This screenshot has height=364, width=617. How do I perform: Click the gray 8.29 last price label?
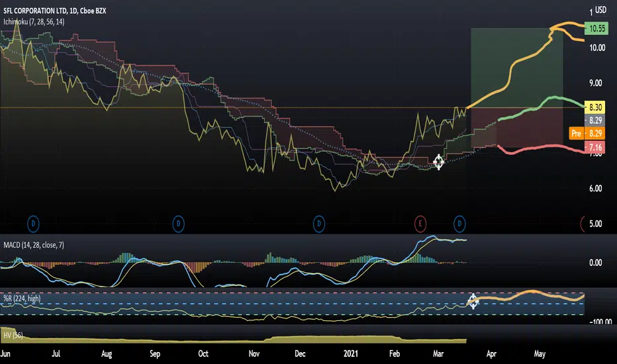pos(595,120)
